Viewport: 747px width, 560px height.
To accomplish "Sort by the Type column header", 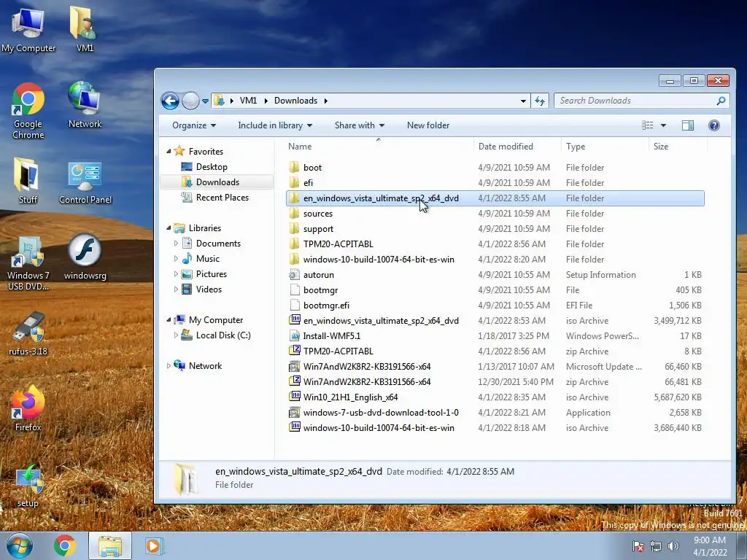I will 605,146.
